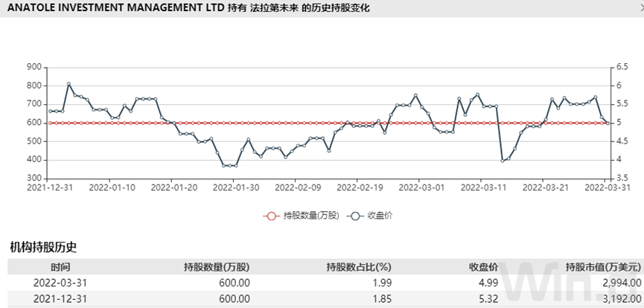Image resolution: width=644 pixels, height=308 pixels.
Task: Click the 4.99 closing price cell
Action: 490,283
